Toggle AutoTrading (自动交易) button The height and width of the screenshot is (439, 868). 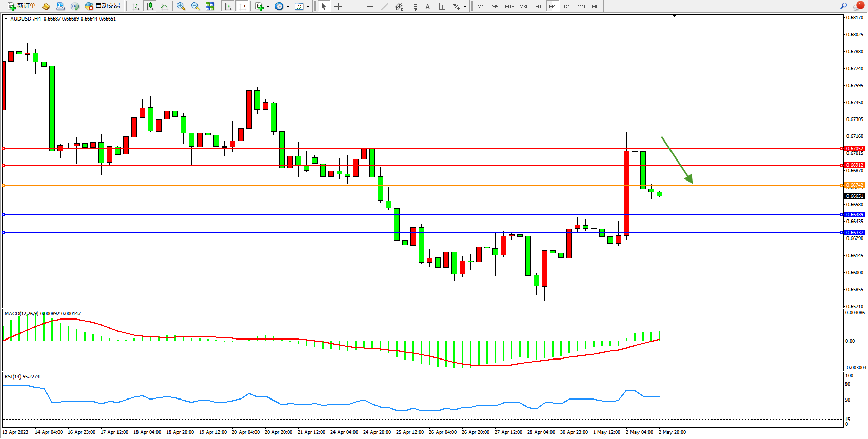coord(103,6)
